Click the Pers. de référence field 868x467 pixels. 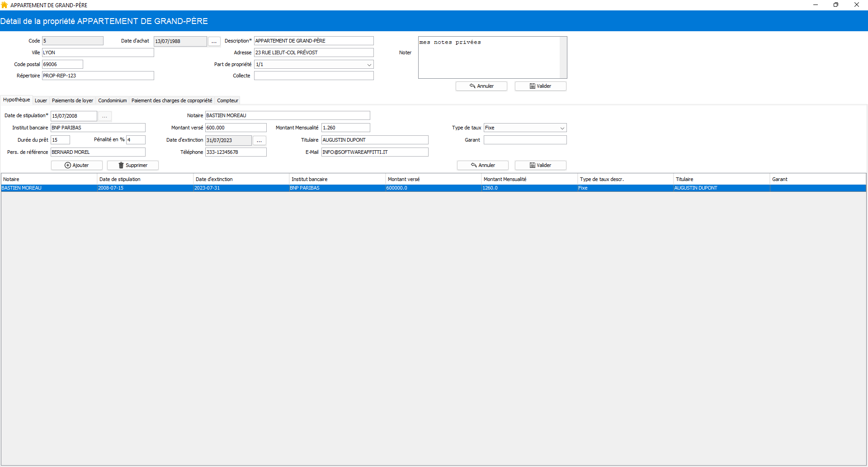[98, 152]
